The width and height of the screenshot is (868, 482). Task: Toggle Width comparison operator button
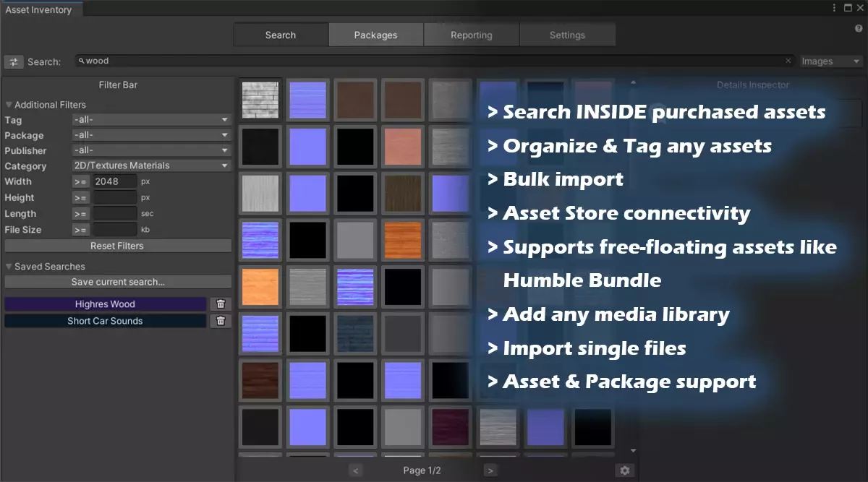[x=80, y=182]
